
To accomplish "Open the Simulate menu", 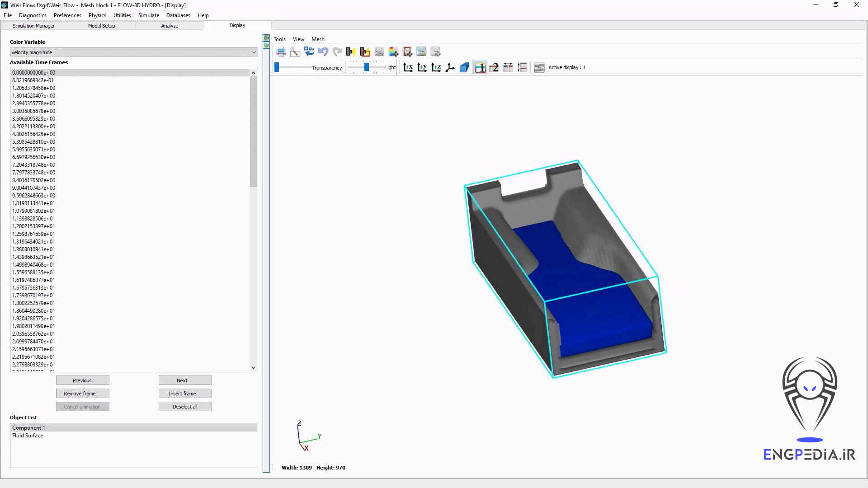I will [148, 15].
